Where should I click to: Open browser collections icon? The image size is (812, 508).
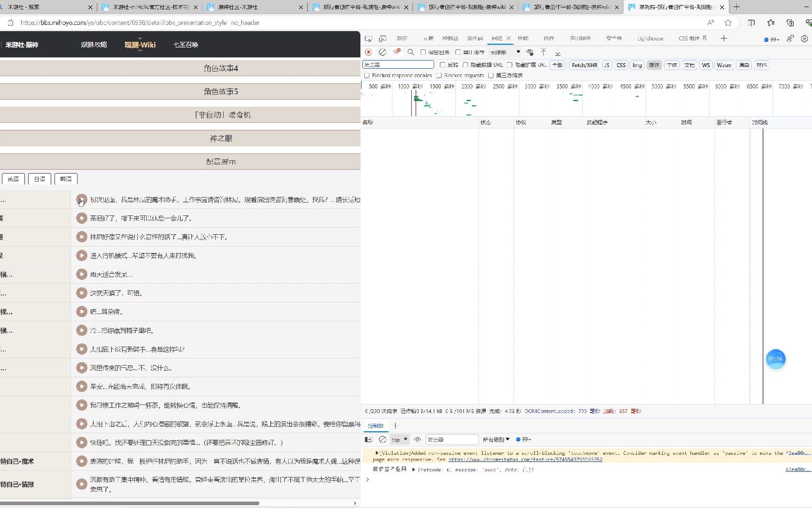click(790, 23)
